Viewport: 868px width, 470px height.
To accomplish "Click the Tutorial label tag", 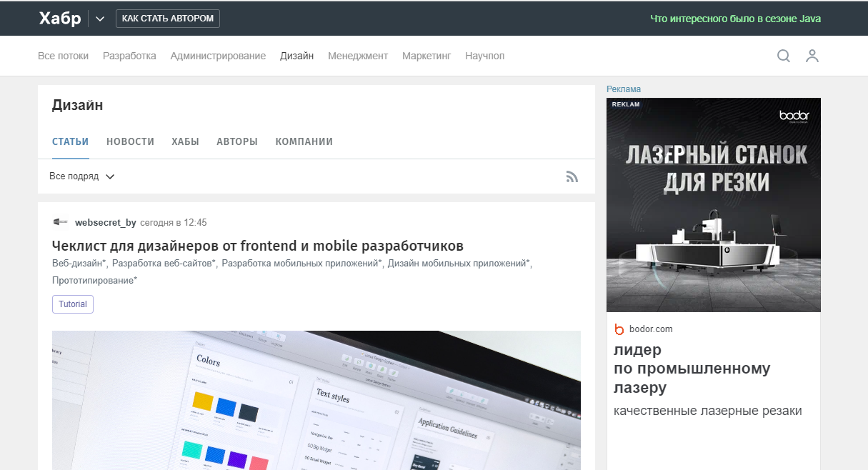I will 73,304.
